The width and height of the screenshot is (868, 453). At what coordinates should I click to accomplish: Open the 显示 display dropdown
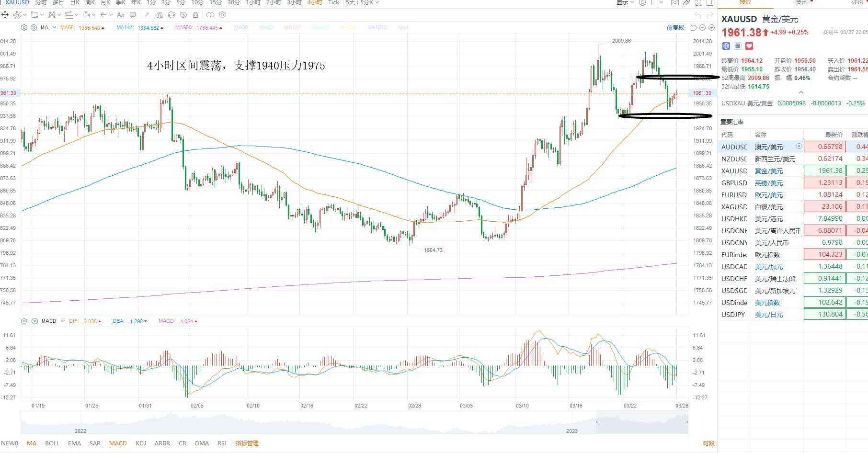(625, 2)
